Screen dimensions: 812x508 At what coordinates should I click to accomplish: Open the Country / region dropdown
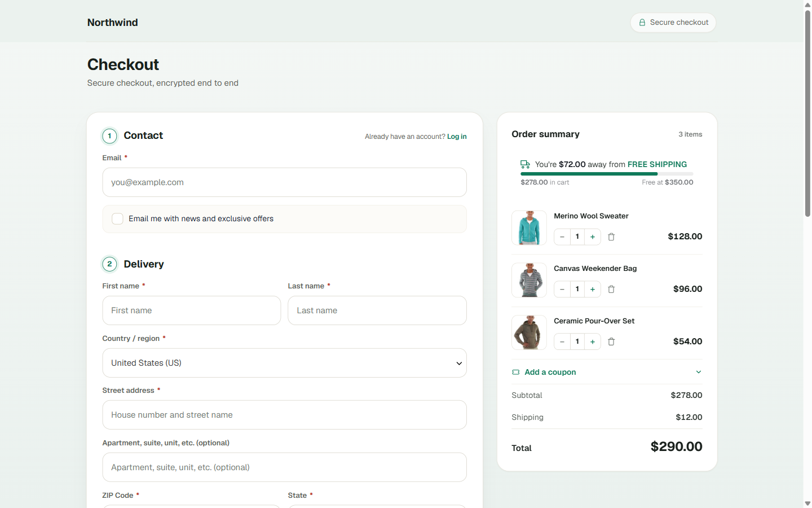(284, 363)
